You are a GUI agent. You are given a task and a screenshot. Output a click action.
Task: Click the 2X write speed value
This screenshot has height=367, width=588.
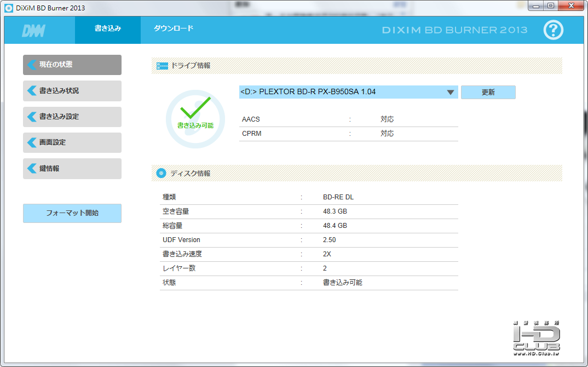click(x=327, y=254)
